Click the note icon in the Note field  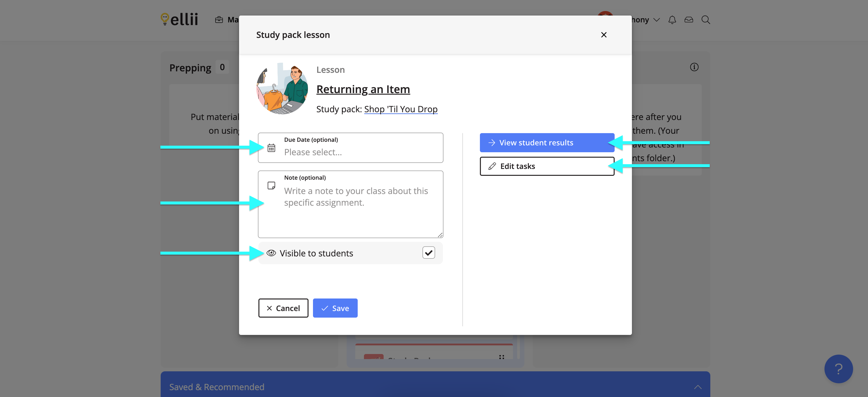(x=271, y=185)
